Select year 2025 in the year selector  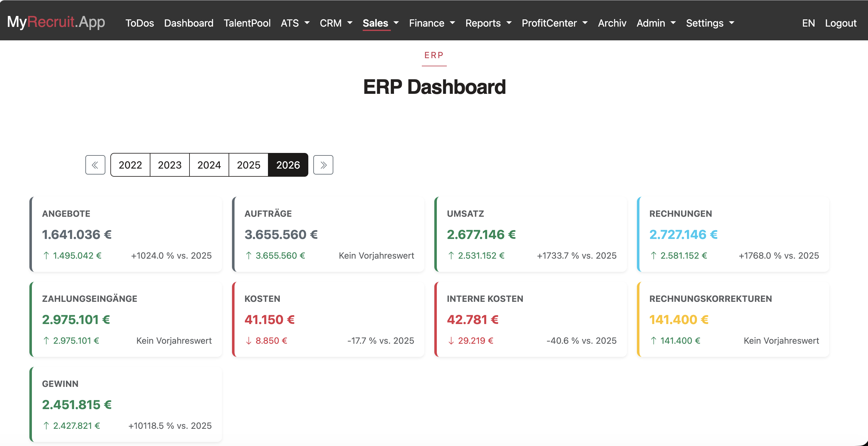click(248, 165)
